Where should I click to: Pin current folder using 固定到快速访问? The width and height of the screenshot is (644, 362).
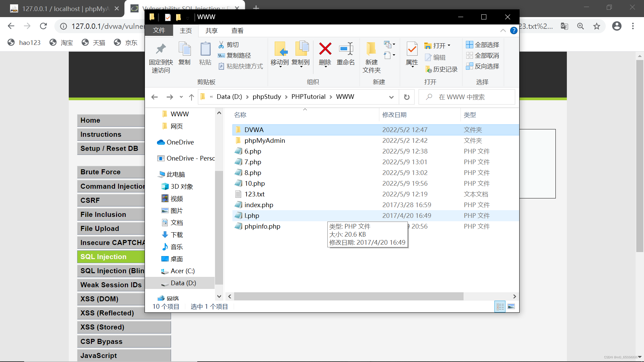point(161,56)
